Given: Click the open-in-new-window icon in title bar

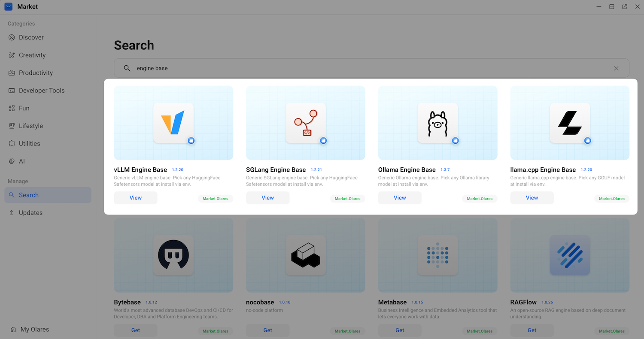Looking at the screenshot, I should pyautogui.click(x=625, y=6).
